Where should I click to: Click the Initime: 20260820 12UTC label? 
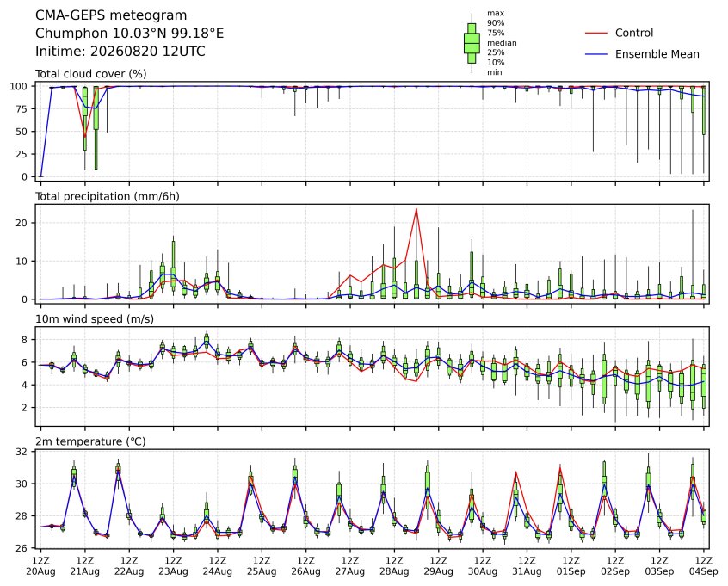point(120,51)
